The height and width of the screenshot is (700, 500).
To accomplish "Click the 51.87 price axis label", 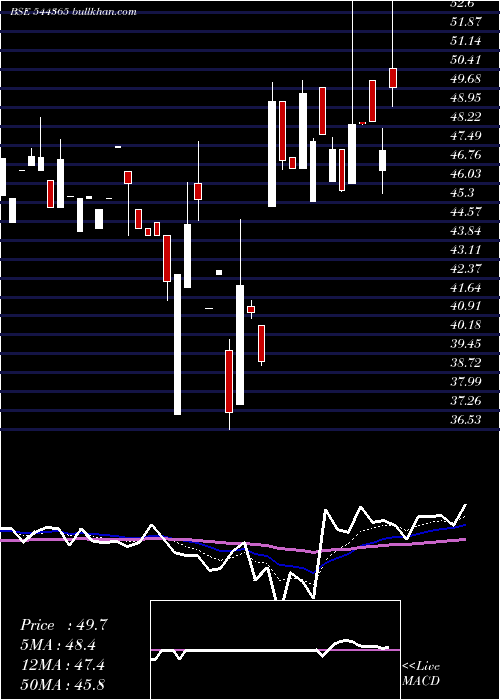I will [x=465, y=22].
